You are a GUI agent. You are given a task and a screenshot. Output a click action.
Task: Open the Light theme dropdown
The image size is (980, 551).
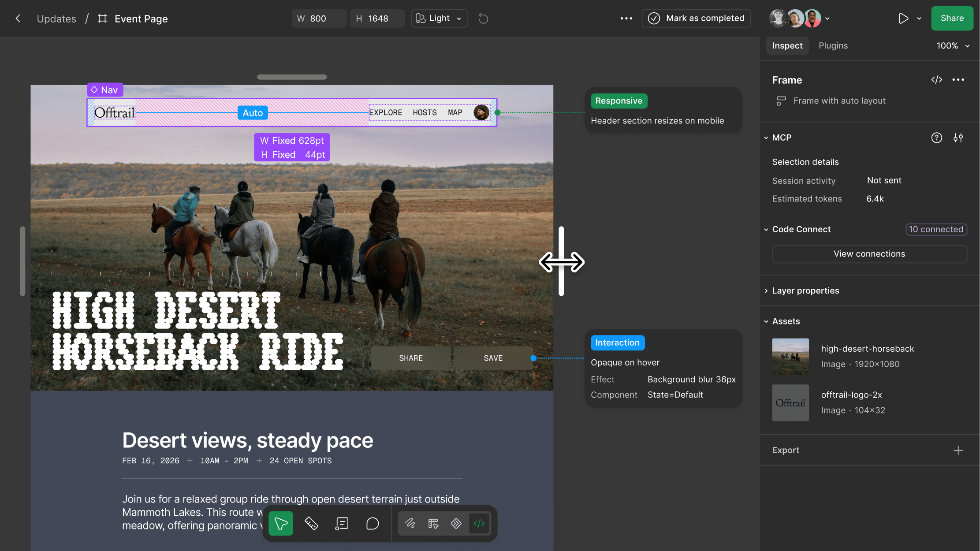coord(440,19)
